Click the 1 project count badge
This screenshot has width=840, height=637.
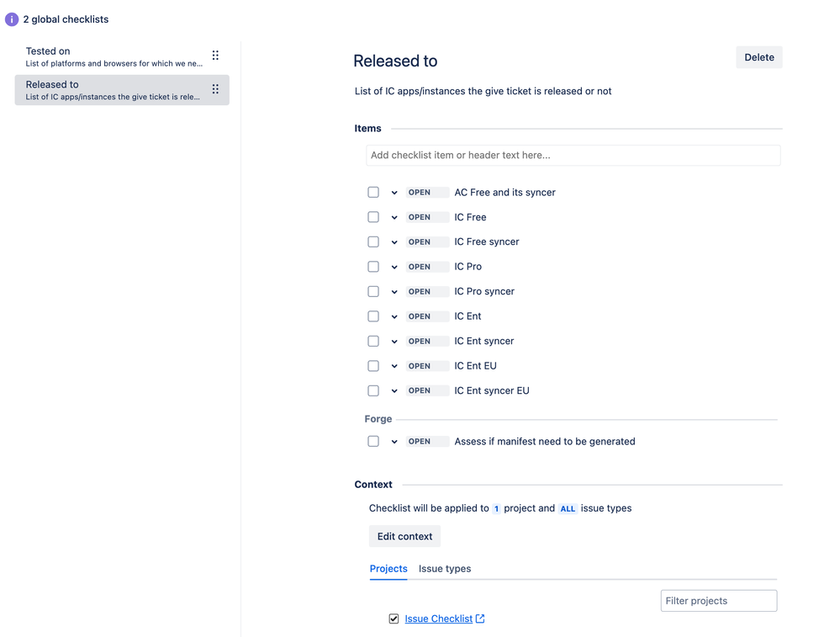coord(496,509)
